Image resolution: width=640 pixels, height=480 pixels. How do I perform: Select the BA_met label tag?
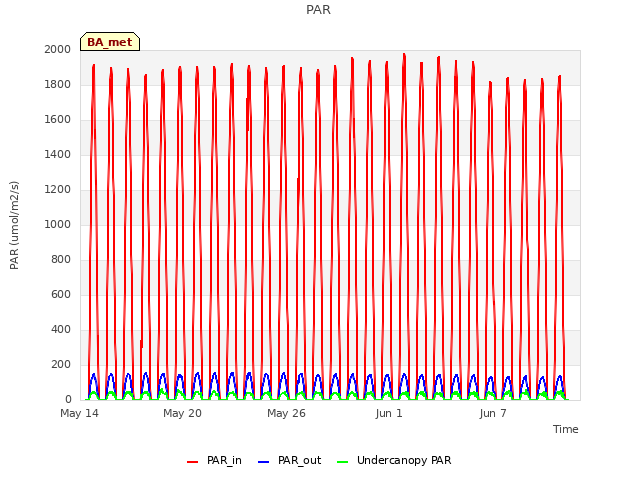point(110,42)
